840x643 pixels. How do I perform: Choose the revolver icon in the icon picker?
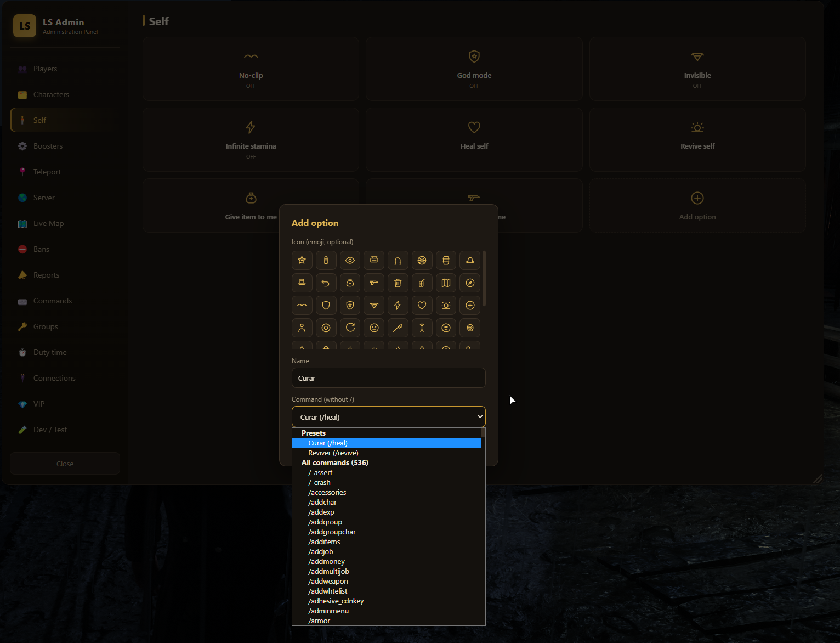click(374, 283)
